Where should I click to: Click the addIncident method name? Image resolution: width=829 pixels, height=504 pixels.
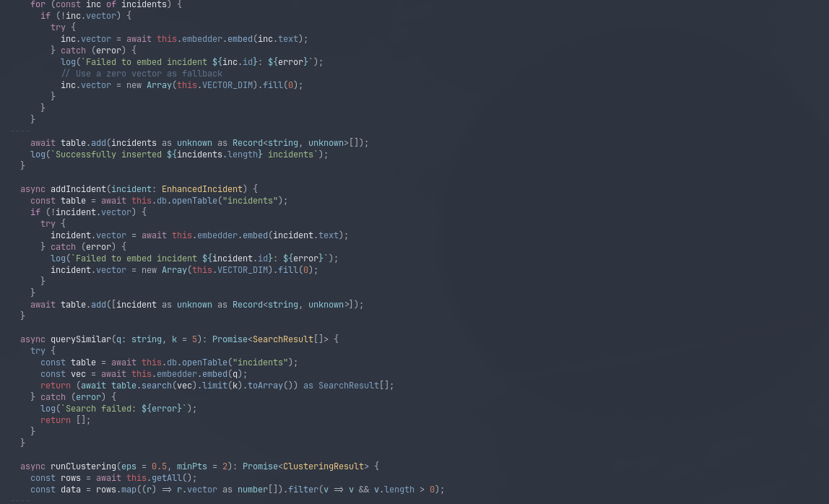78,189
